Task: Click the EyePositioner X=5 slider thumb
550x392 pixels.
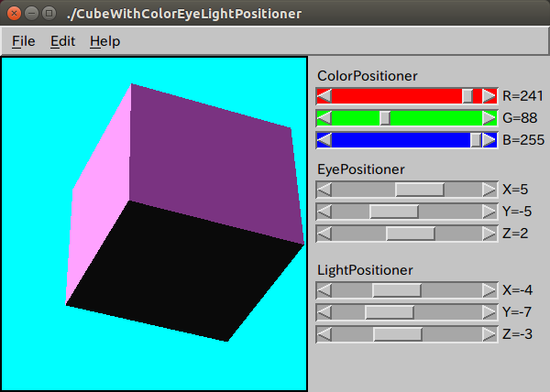Action: (x=420, y=190)
